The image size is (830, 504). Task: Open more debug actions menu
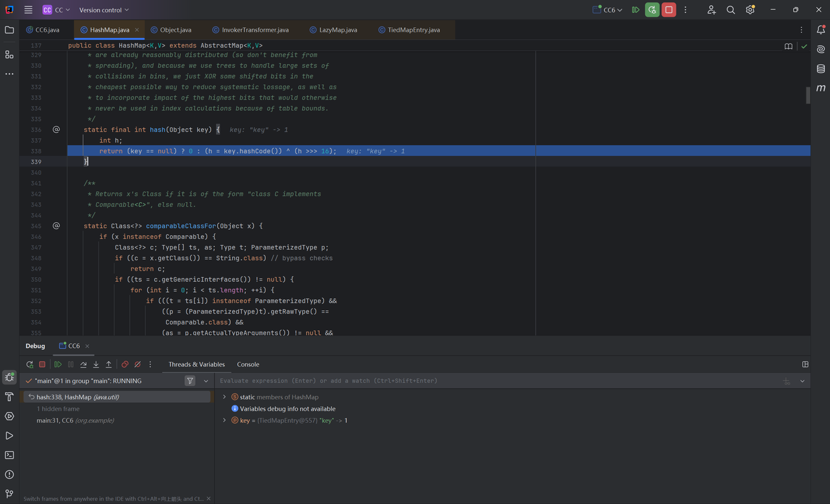click(x=150, y=365)
